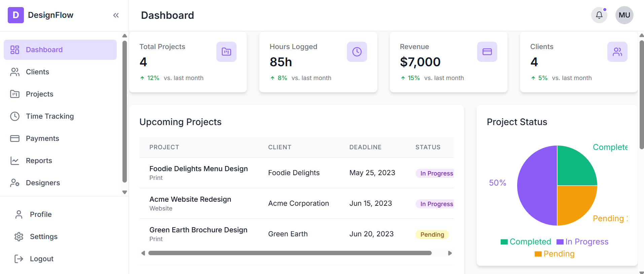Navigate to Time Tracking
This screenshot has height=274, width=644.
(60, 116)
